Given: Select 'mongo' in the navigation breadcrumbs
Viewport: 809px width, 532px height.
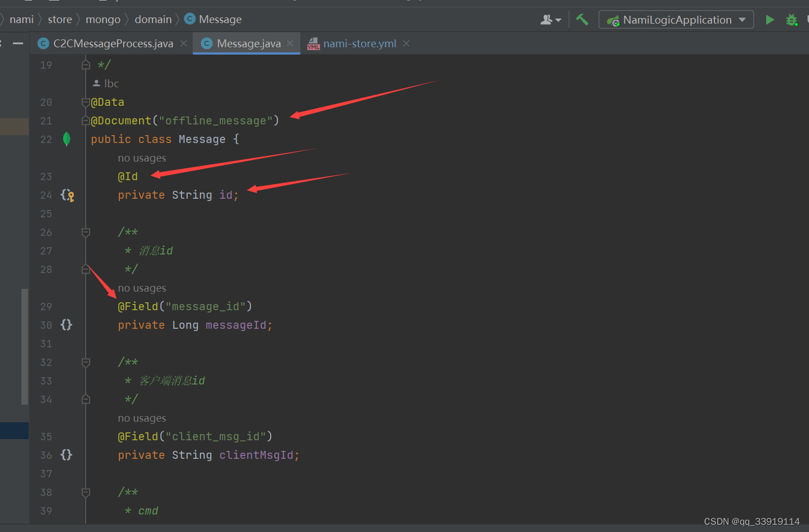Looking at the screenshot, I should 103,19.
